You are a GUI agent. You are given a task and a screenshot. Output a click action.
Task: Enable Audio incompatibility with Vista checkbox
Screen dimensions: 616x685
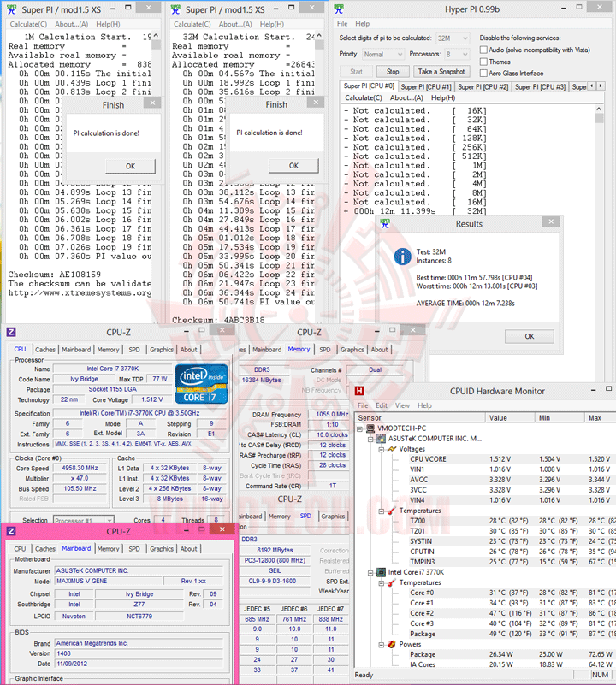click(x=483, y=50)
